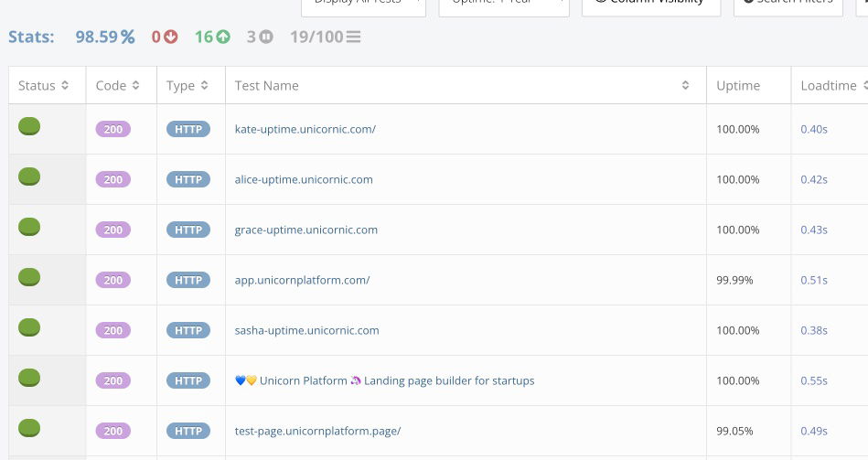This screenshot has height=460, width=868.
Task: Click the down tests red arrow icon
Action: pos(170,37)
